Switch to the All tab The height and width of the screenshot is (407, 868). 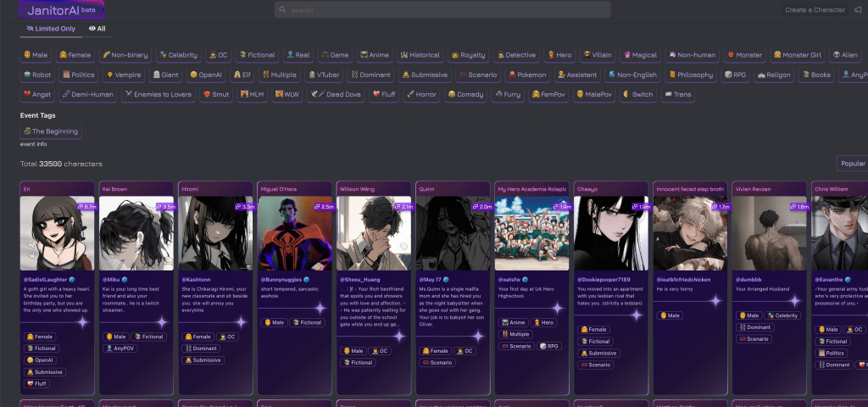coord(97,29)
